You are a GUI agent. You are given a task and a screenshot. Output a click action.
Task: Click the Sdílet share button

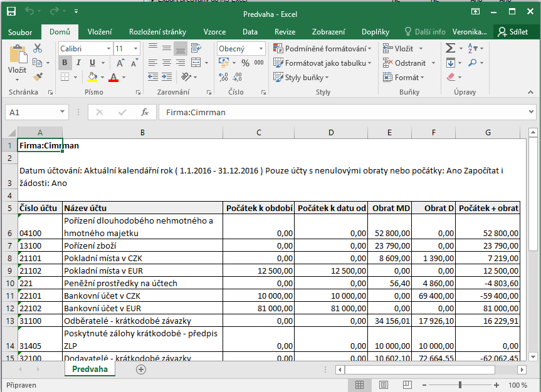pos(513,32)
